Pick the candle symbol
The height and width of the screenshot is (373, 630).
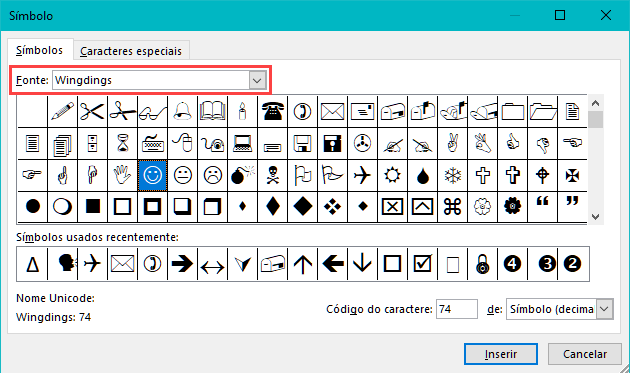tap(242, 111)
